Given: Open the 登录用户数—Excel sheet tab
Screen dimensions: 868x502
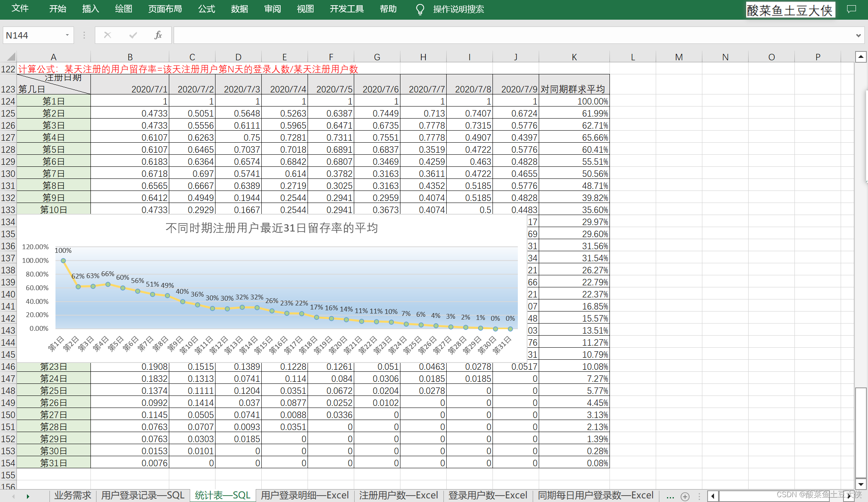Looking at the screenshot, I should tap(488, 495).
